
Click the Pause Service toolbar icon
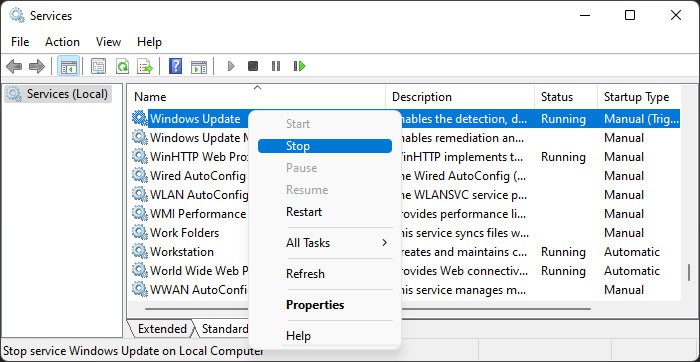(276, 67)
